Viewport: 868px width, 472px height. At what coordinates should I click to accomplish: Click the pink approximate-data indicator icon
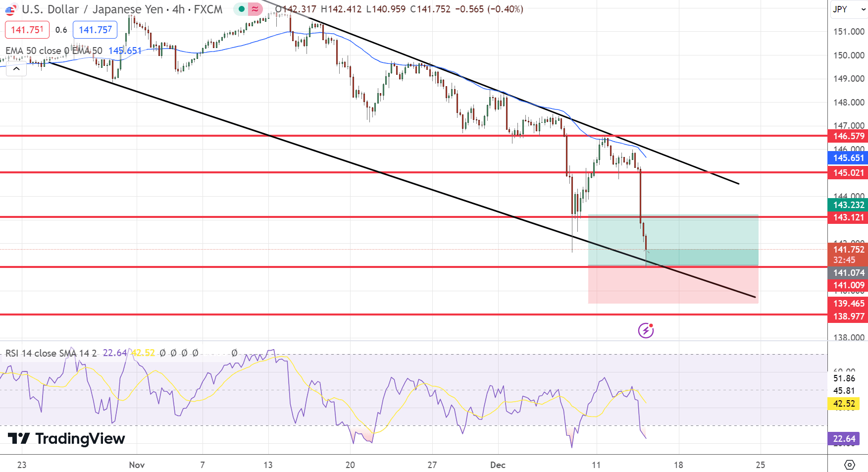click(255, 9)
